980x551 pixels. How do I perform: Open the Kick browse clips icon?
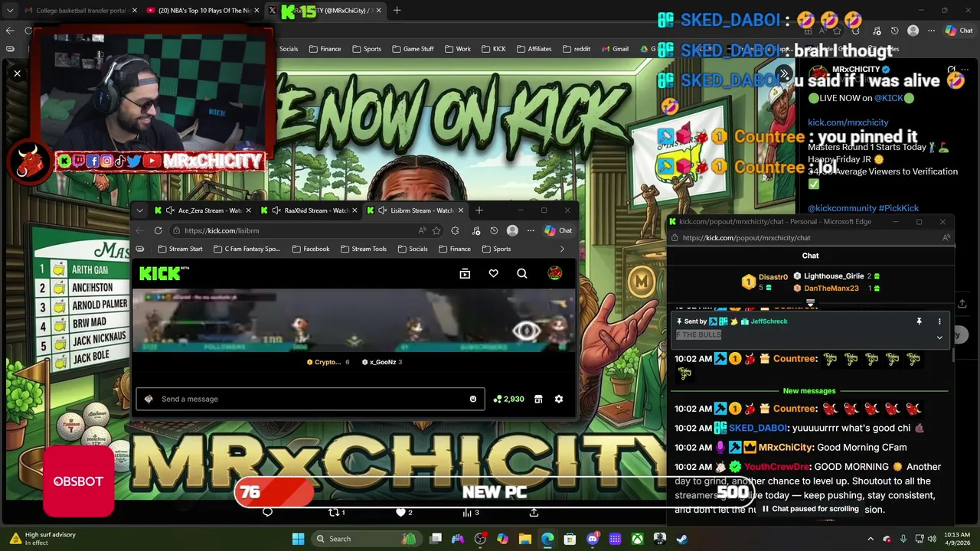pos(465,273)
